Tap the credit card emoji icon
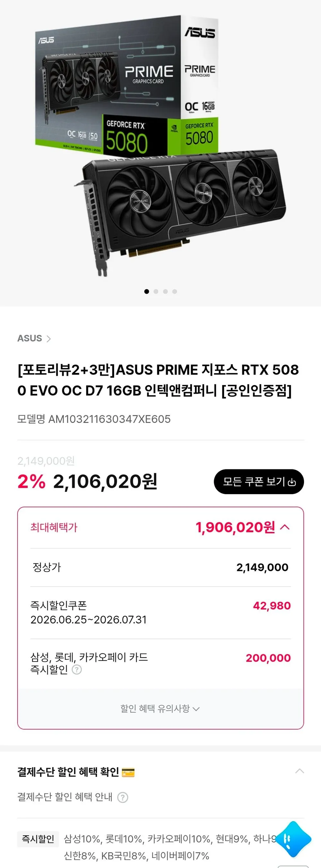Viewport: 321px width, 868px height. click(128, 772)
